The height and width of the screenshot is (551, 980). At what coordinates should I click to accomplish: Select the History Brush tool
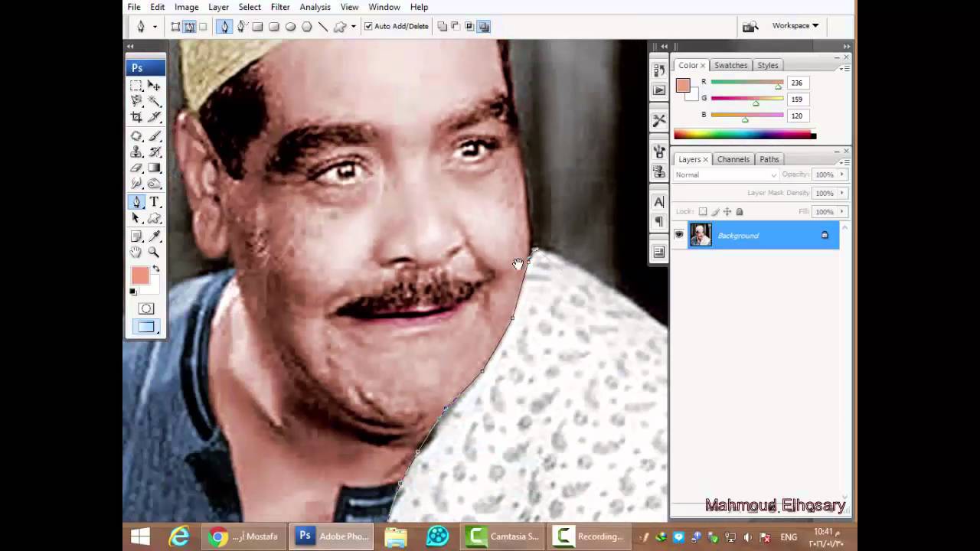pyautogui.click(x=154, y=152)
